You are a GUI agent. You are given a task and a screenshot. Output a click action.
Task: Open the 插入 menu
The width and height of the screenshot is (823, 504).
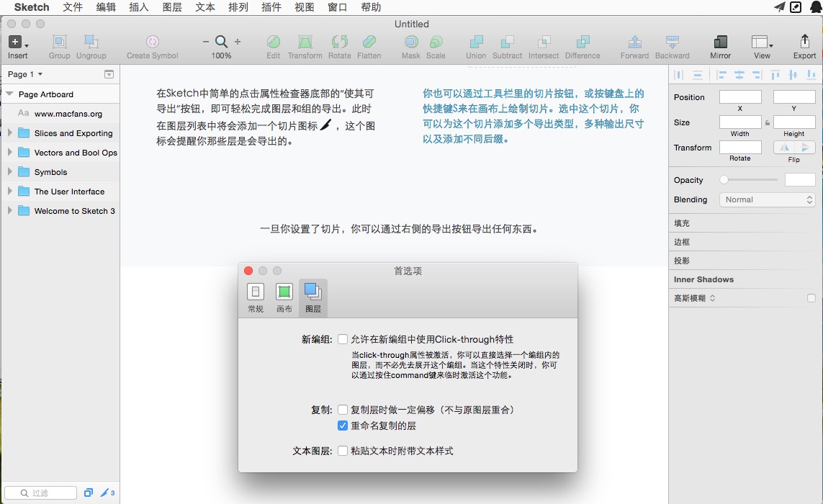tap(138, 7)
